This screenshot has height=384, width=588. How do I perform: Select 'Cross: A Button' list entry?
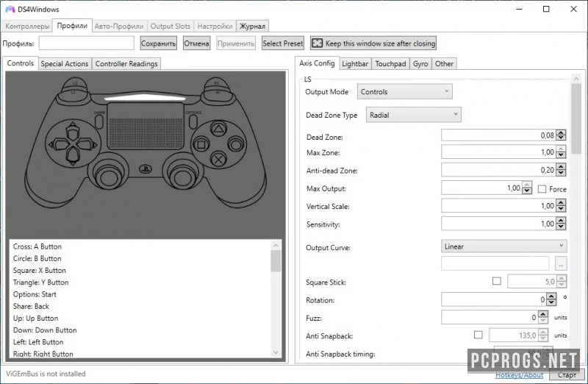coord(37,246)
